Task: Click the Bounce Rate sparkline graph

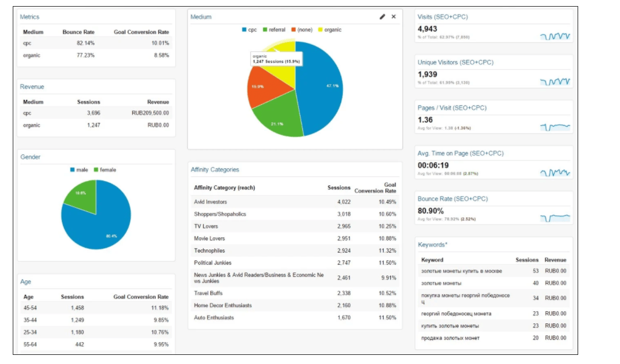Action: [555, 218]
